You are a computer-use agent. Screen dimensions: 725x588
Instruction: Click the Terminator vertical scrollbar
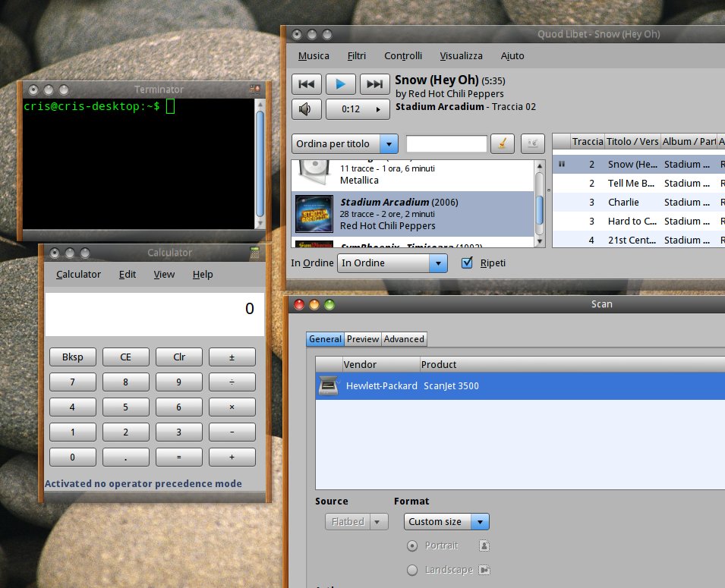click(260, 164)
